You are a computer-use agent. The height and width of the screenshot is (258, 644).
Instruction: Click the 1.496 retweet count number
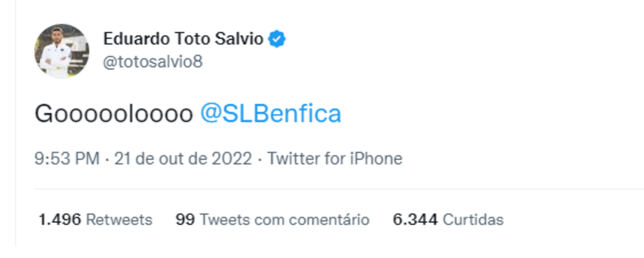[59, 220]
